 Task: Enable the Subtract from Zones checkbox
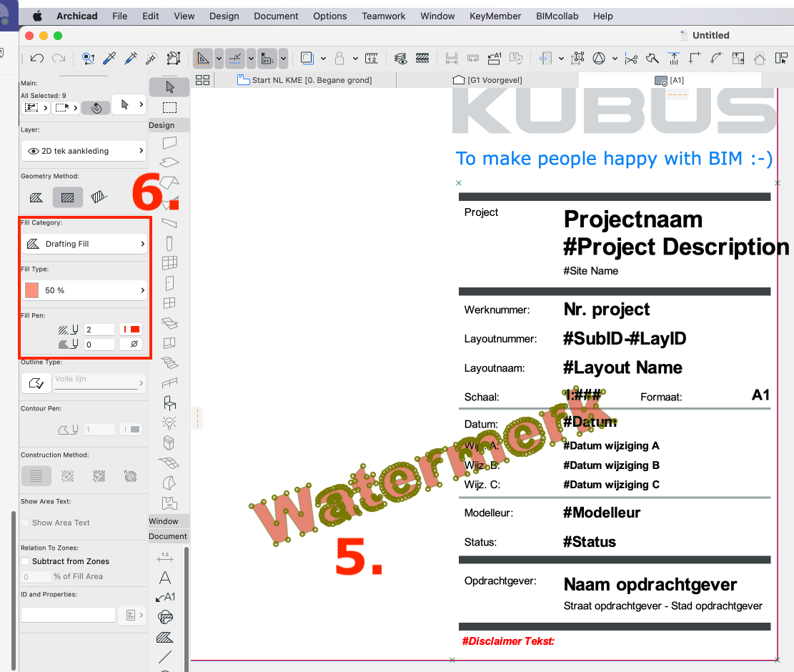[x=25, y=561]
